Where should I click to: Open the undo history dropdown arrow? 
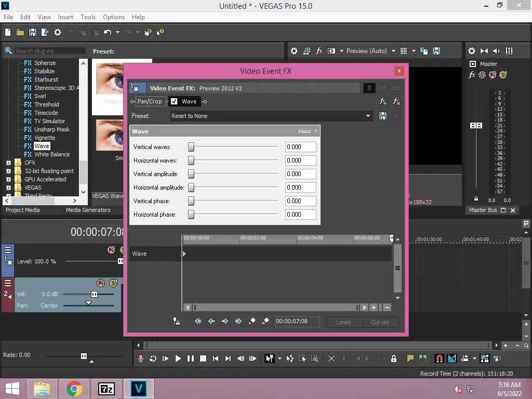tap(118, 32)
